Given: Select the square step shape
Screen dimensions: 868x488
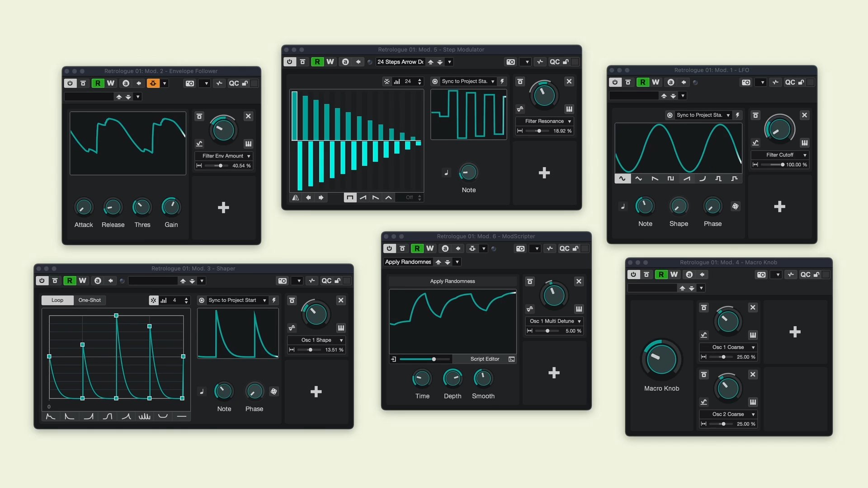Looking at the screenshot, I should click(350, 197).
